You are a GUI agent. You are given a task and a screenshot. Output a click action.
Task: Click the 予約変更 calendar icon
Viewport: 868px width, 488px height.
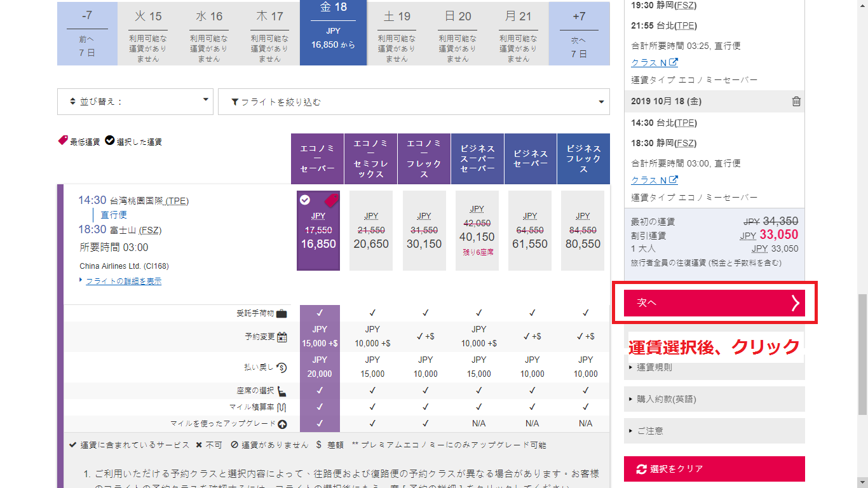[282, 337]
